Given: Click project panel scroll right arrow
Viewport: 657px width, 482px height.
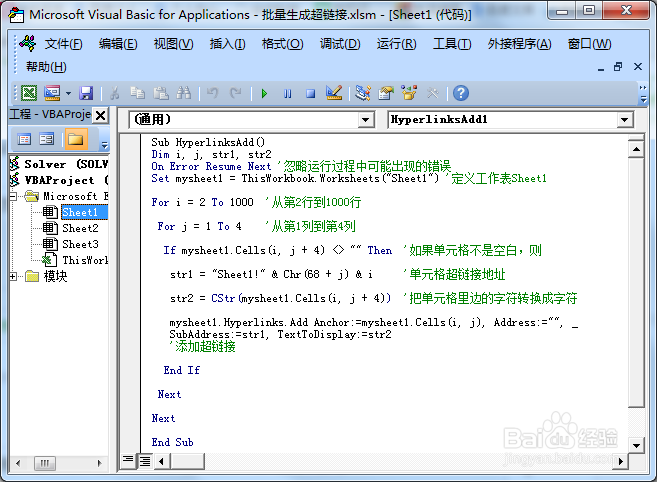Looking at the screenshot, I should coord(99,463).
